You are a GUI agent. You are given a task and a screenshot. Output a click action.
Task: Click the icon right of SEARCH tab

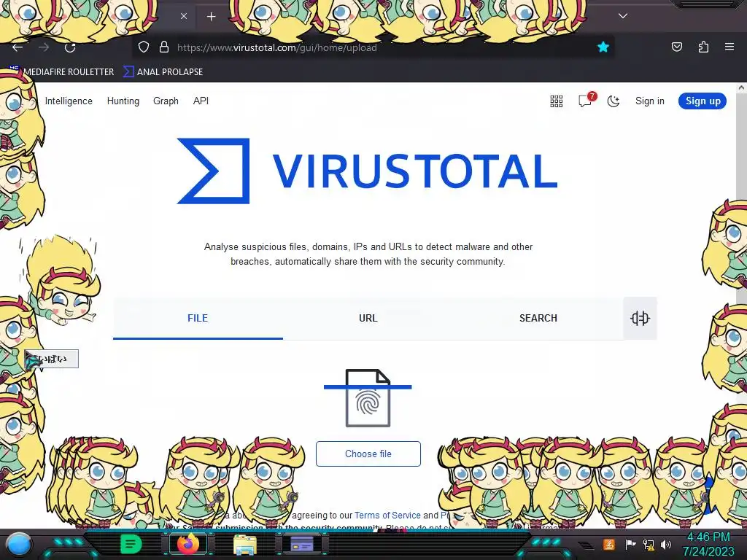click(640, 318)
